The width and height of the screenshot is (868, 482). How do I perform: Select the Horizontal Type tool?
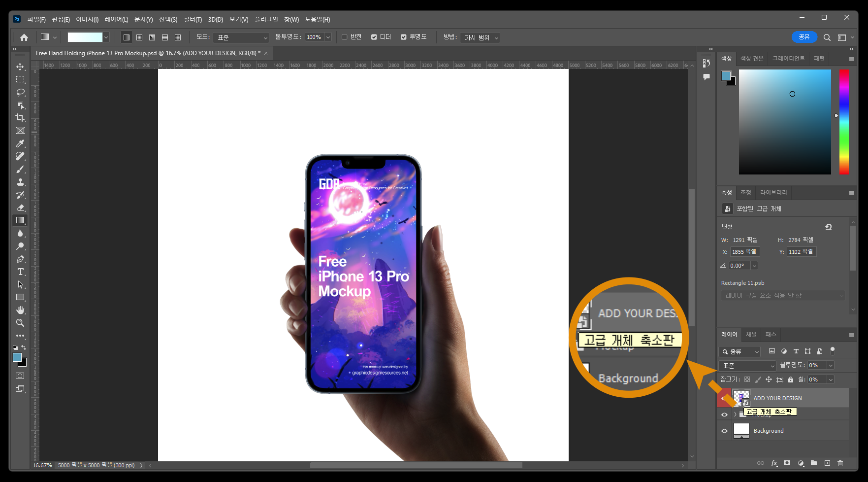(x=20, y=272)
